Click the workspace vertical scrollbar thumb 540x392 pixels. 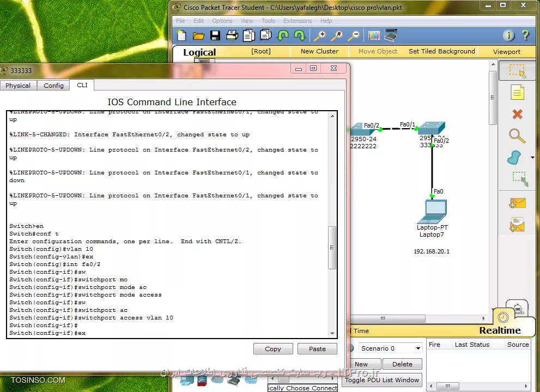coord(493,98)
